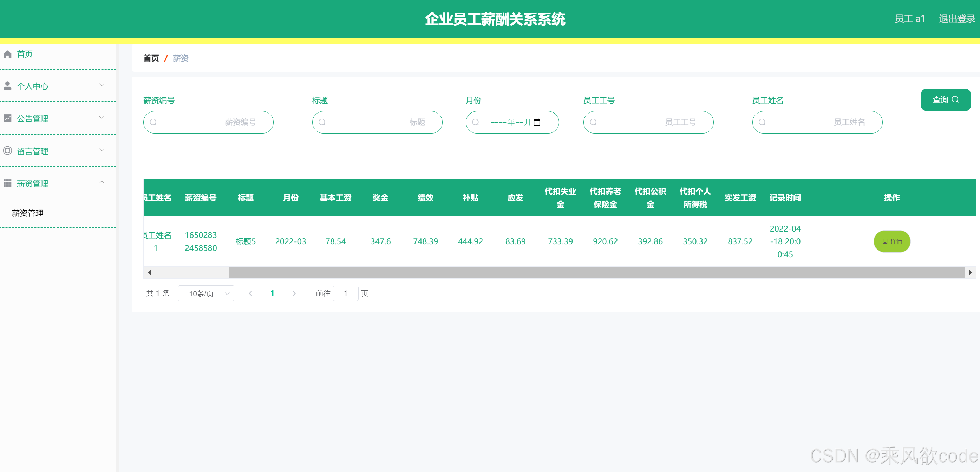Viewport: 980px width, 472px height.
Task: Go to next page arrow in pagination
Action: click(294, 293)
